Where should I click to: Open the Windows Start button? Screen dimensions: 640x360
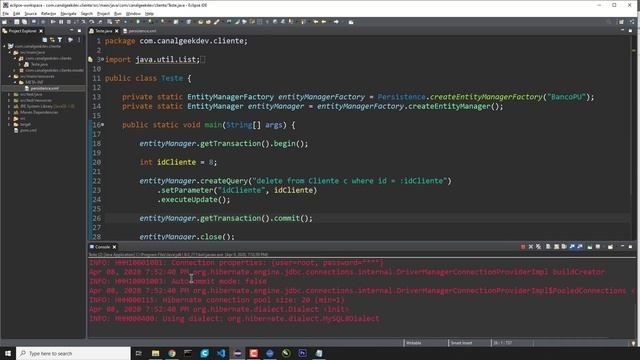coord(8,353)
